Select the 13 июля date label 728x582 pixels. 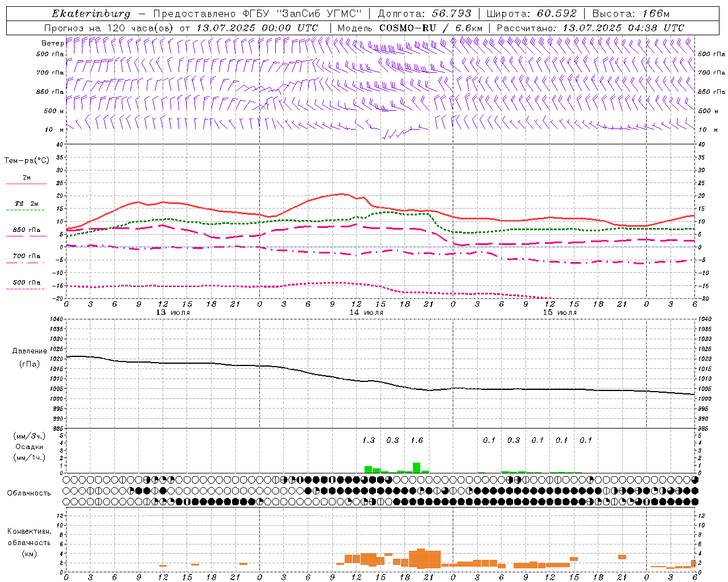173,313
